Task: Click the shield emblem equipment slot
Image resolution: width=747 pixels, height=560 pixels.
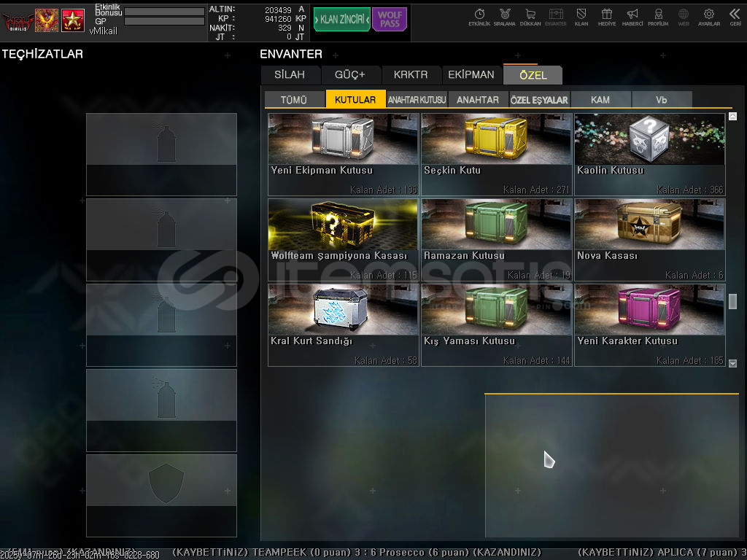Action: (x=161, y=496)
